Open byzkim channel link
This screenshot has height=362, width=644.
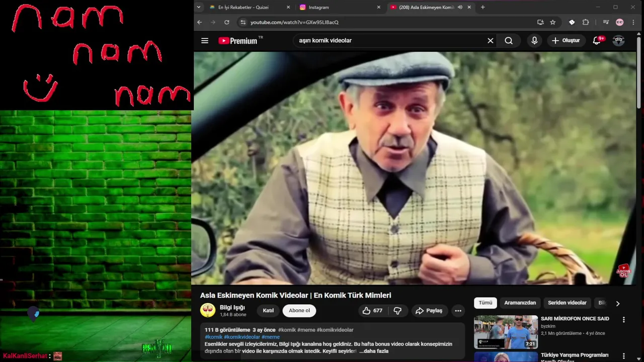pos(548,326)
